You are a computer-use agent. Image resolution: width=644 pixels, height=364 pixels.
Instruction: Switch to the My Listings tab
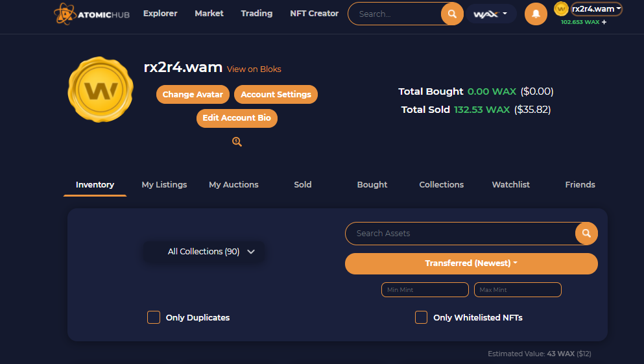coord(164,185)
